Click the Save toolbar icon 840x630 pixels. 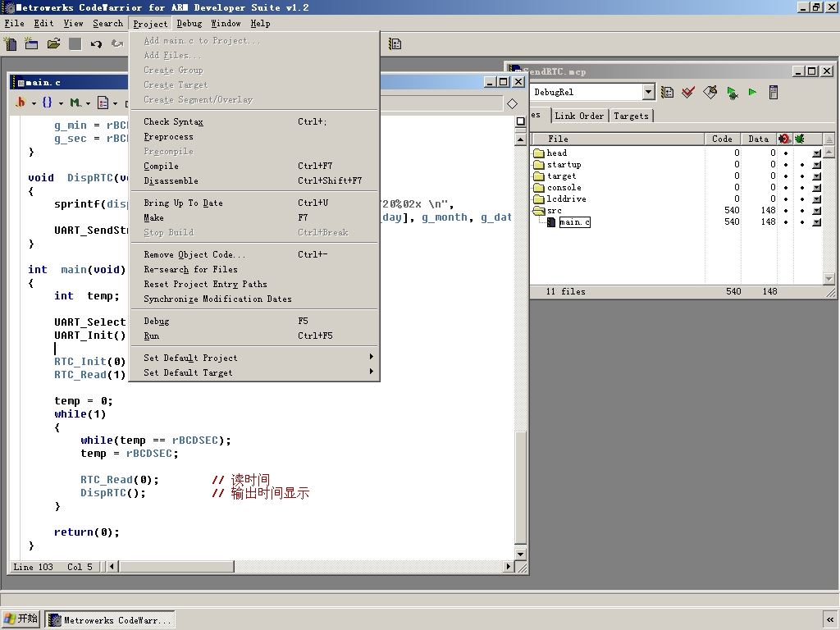click(x=75, y=44)
